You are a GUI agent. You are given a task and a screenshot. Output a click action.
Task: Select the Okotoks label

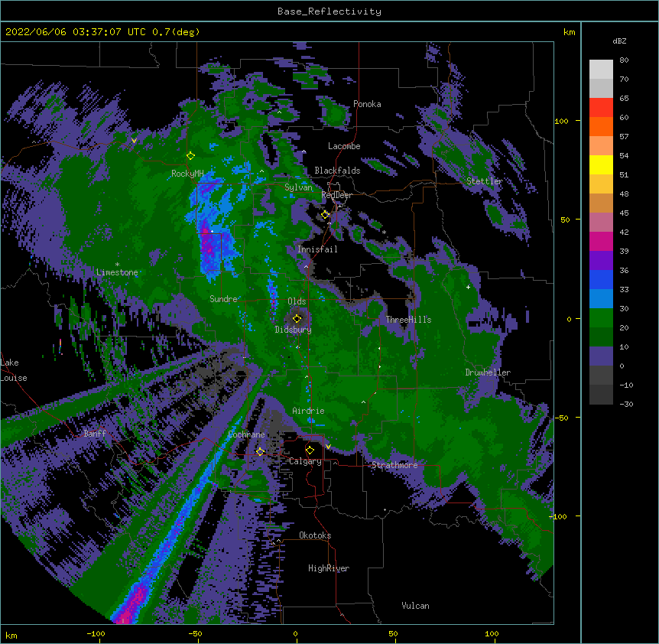tap(315, 535)
